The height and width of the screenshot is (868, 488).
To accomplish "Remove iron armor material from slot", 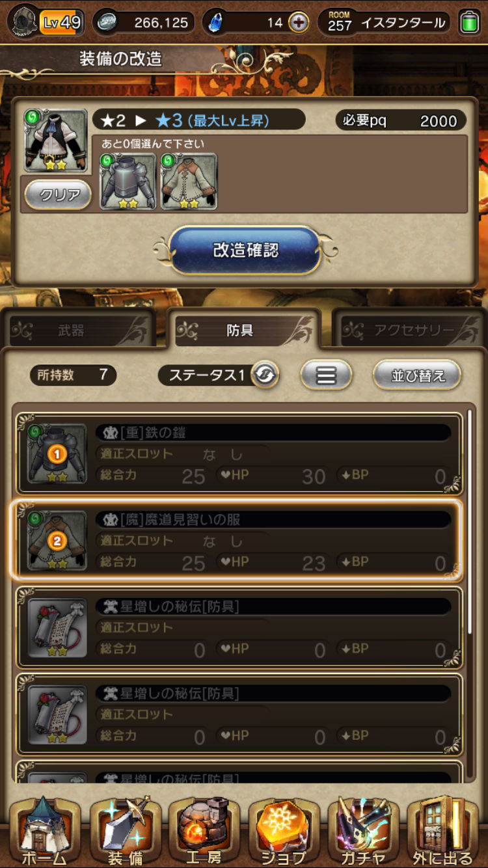I will point(128,181).
